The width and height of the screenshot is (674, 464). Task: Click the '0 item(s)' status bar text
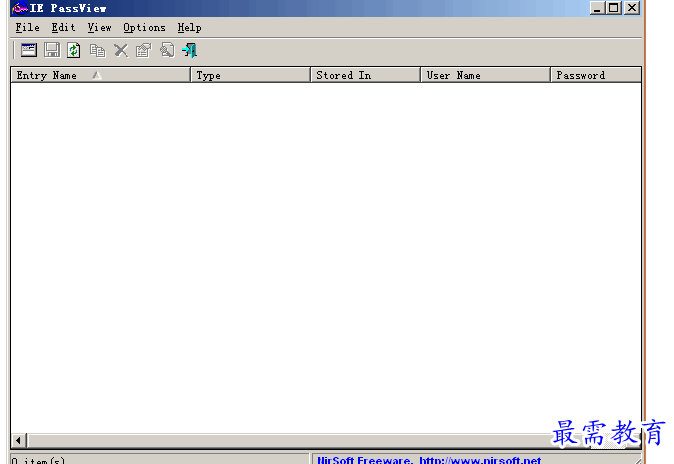point(38,460)
